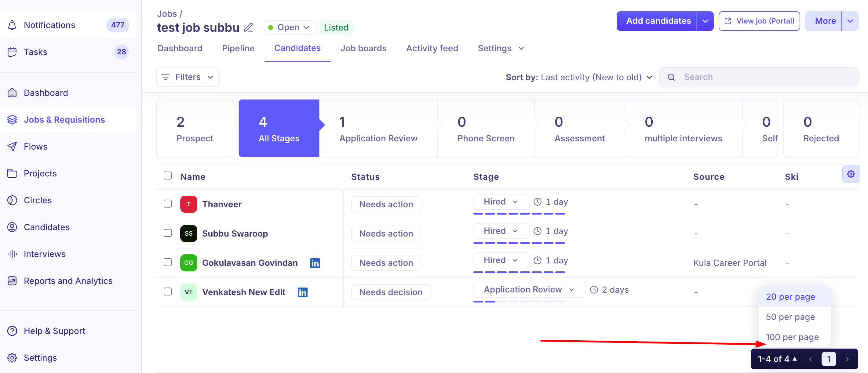The height and width of the screenshot is (373, 868).
Task: Check the Venkatesh New Edit checkbox
Action: click(x=168, y=292)
